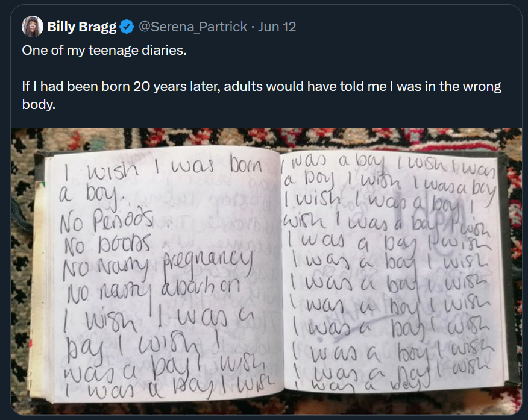Open the Billy Bragg display name link
528x420 pixels.
(x=82, y=27)
